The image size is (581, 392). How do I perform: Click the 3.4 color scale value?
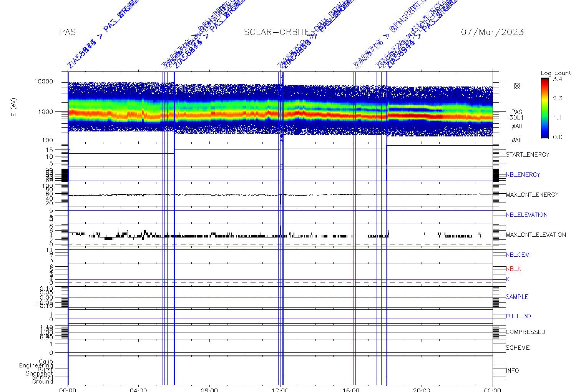[x=558, y=79]
